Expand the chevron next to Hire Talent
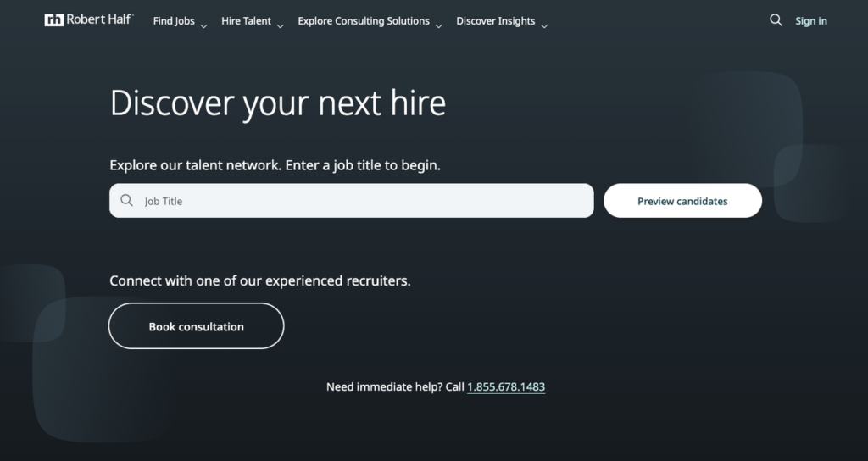 tap(280, 25)
